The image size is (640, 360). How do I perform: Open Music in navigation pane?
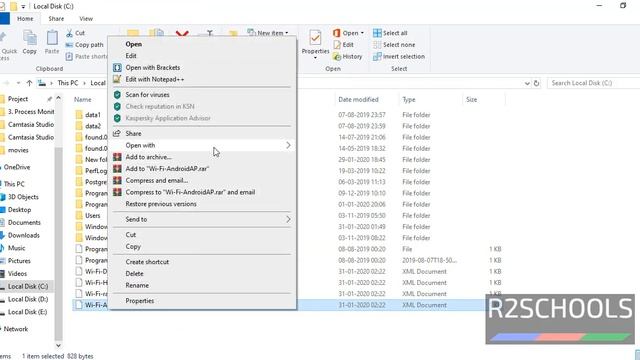pyautogui.click(x=16, y=248)
